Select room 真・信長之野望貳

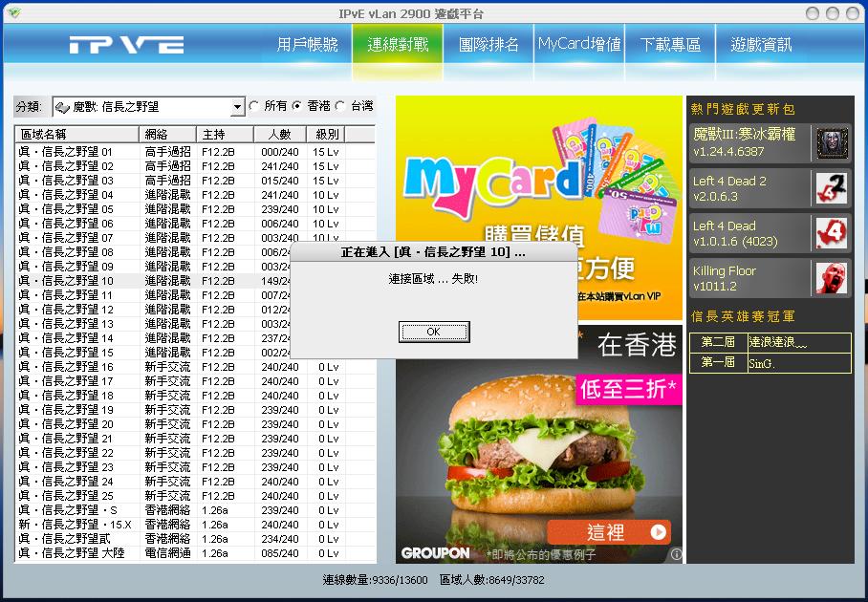click(x=195, y=539)
